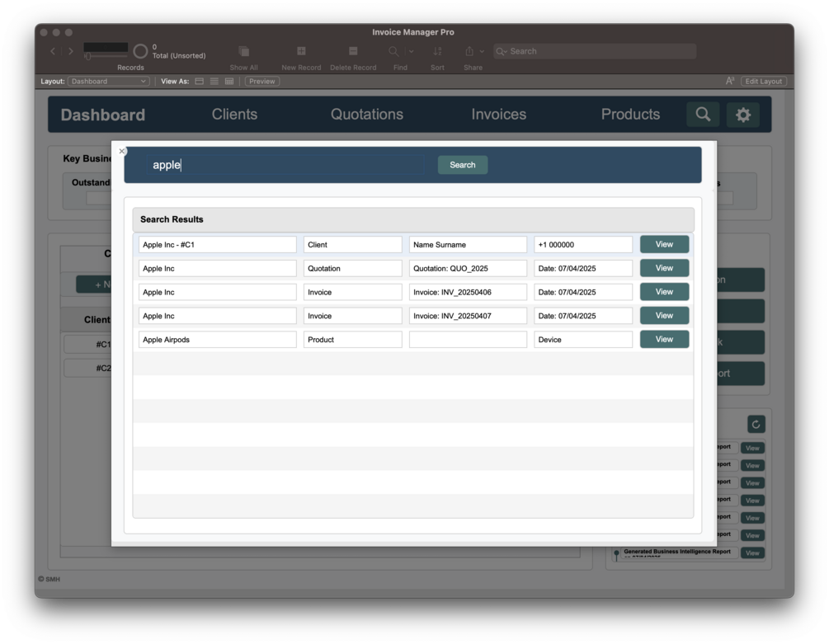Viewport: 829px width, 644px height.
Task: Click the Preview button
Action: (262, 82)
